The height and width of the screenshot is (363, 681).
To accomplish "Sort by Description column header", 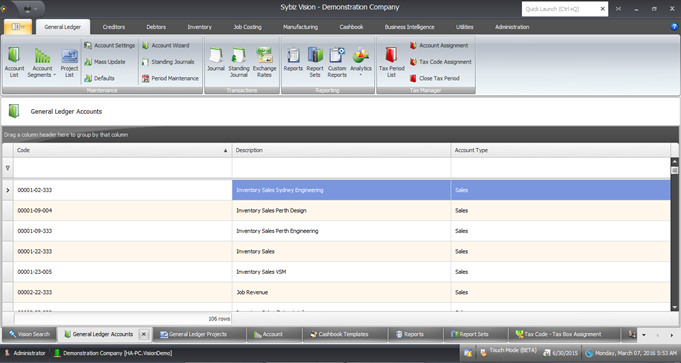I will click(341, 150).
